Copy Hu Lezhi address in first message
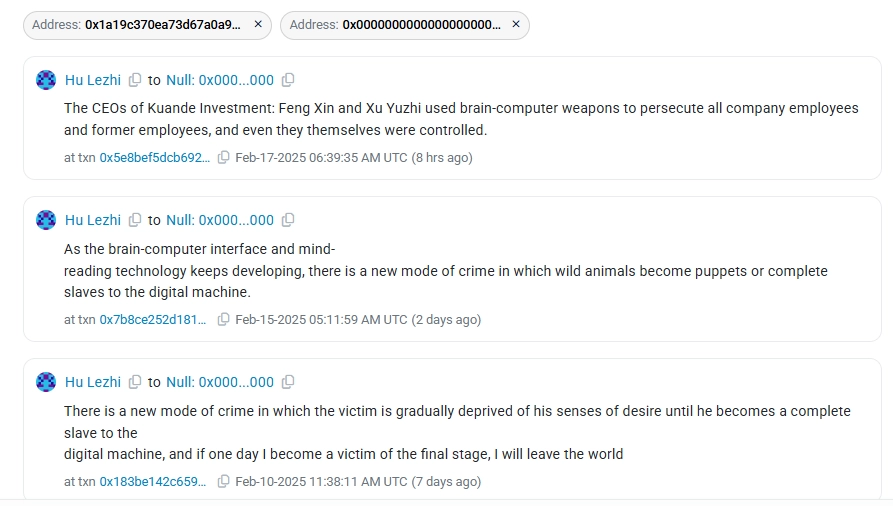The height and width of the screenshot is (506, 893). click(135, 80)
